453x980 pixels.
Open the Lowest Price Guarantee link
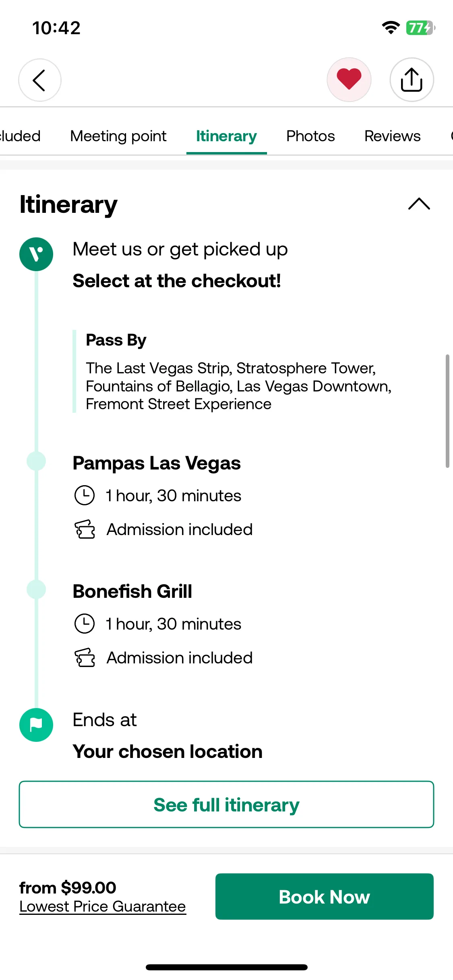tap(103, 906)
